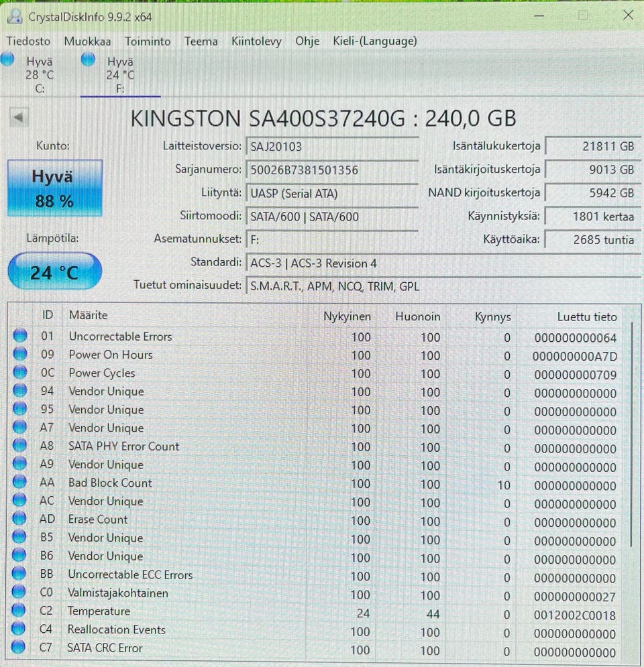Click raw value 000000000A7D
This screenshot has height=667, width=644.
coord(575,357)
